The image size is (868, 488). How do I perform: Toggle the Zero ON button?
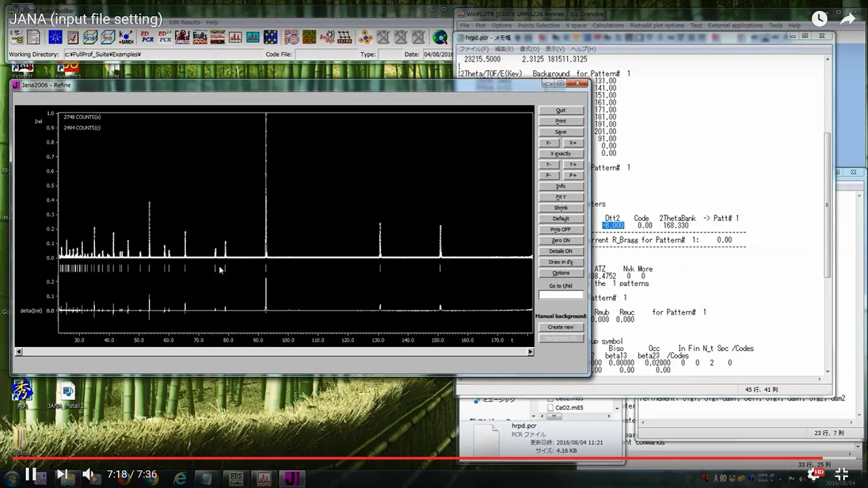tap(561, 241)
